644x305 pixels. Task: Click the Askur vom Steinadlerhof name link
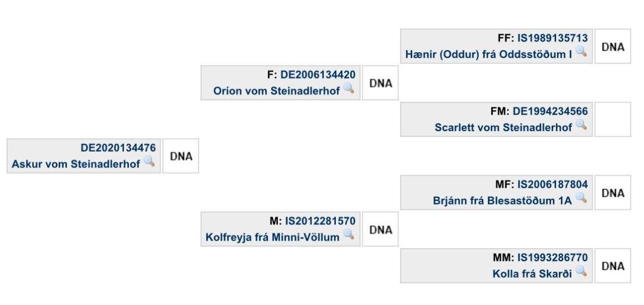pyautogui.click(x=76, y=164)
